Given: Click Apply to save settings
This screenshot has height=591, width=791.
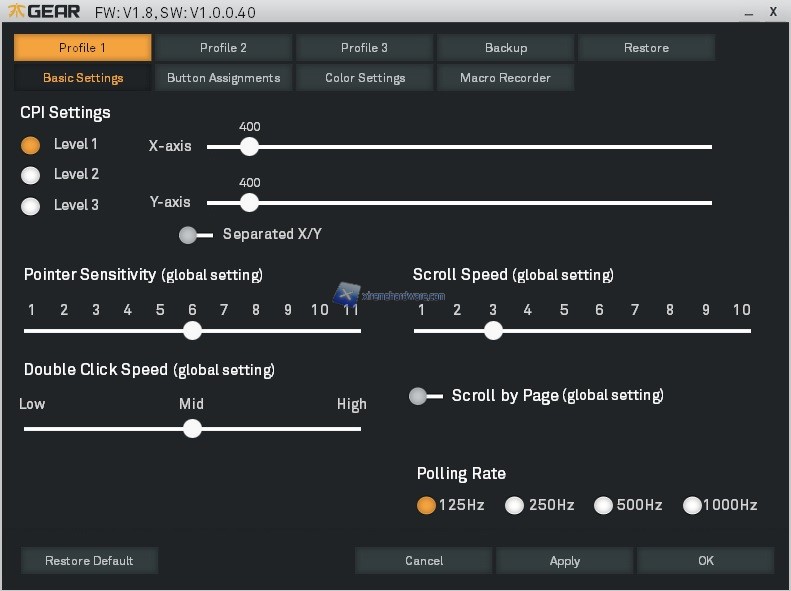Looking at the screenshot, I should tap(564, 561).
